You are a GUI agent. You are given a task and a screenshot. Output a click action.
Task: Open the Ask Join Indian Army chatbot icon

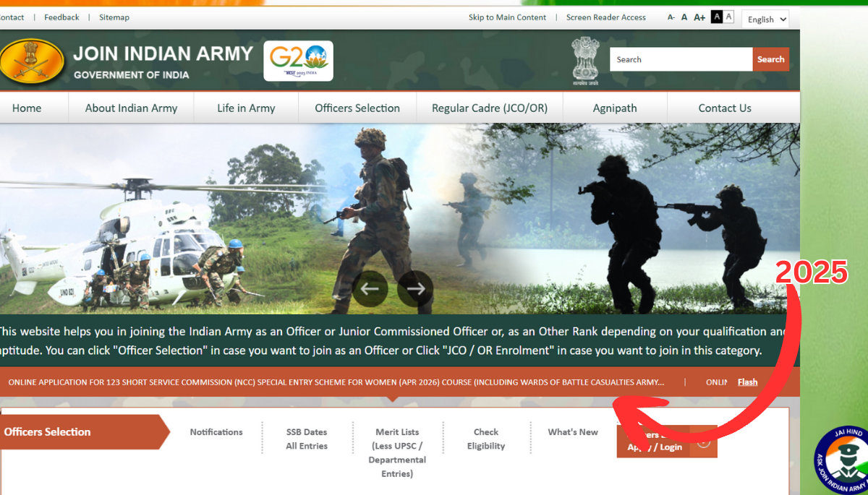click(x=843, y=461)
